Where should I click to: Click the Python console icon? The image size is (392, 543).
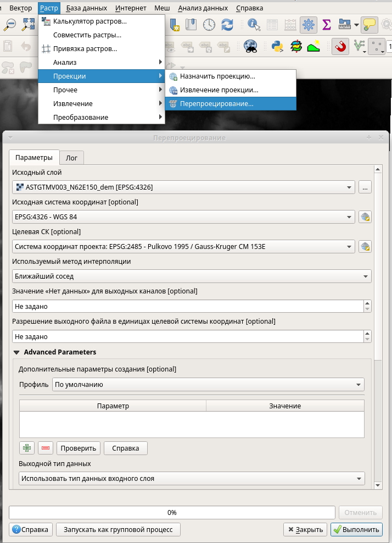[278, 47]
